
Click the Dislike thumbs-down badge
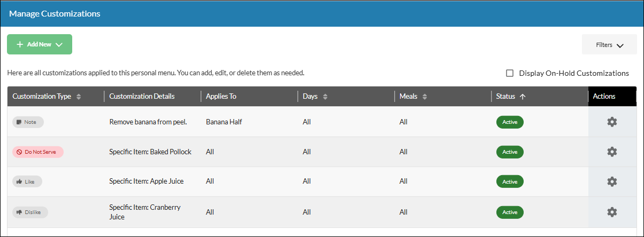pyautogui.click(x=30, y=212)
